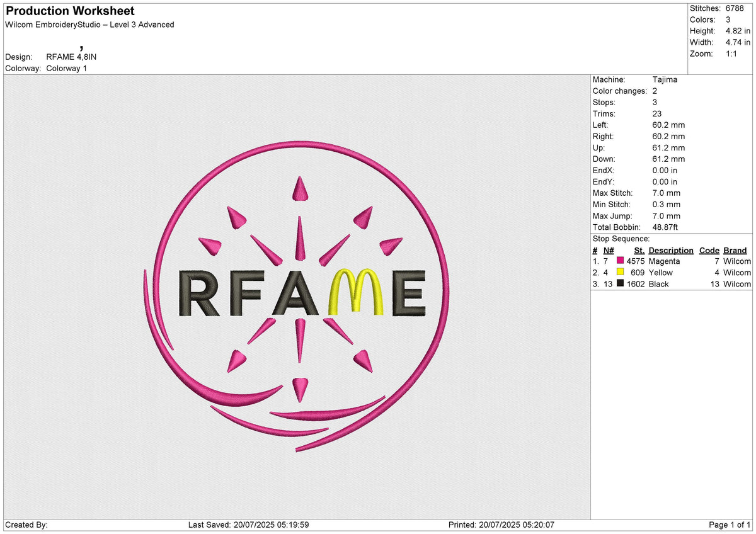Viewport: 756px width, 534px height.
Task: Click the yellow M arches in the design
Action: (357, 291)
